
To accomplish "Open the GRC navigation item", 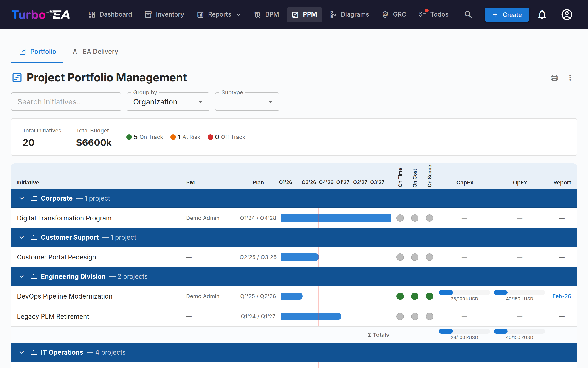I will coord(394,14).
